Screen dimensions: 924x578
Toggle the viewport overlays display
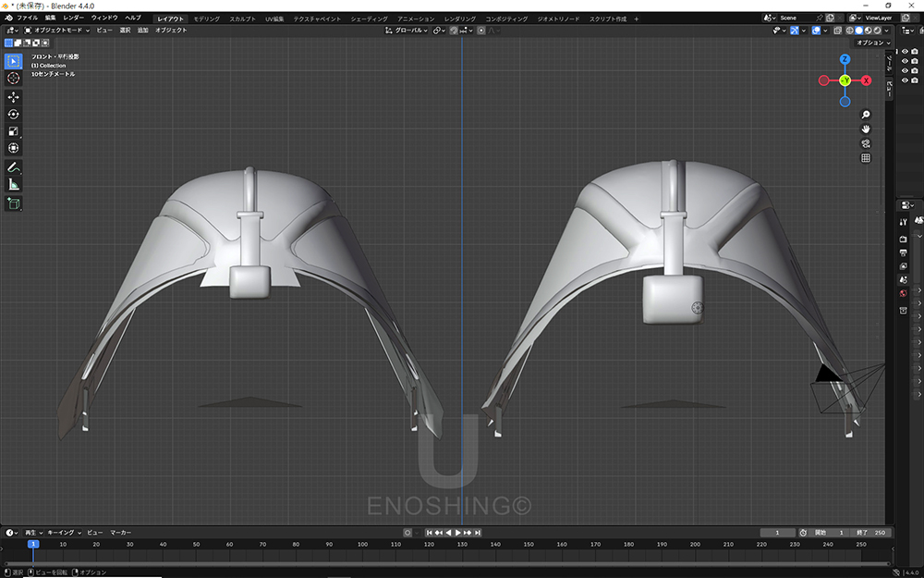816,31
